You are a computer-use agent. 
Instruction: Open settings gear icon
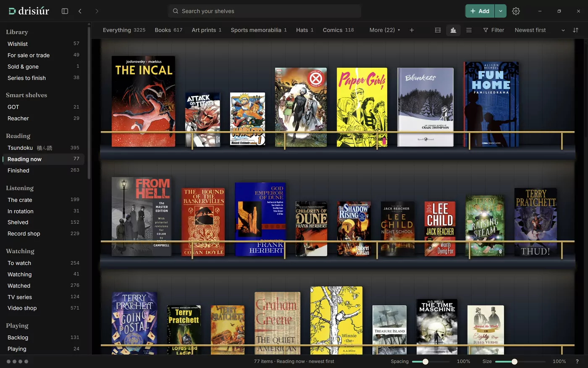(x=516, y=11)
